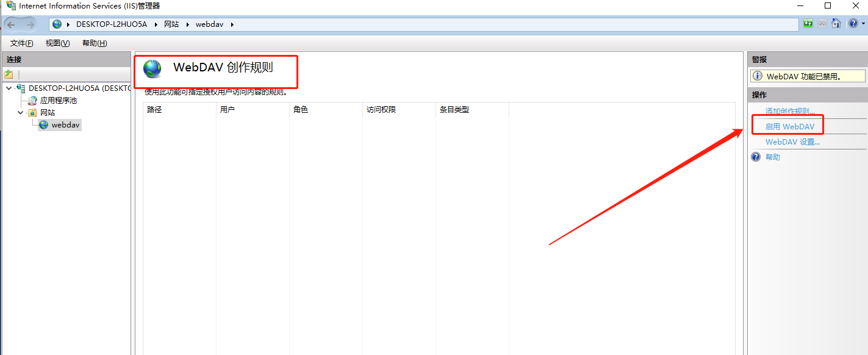
Task: Maximize the IIS Manager window
Action: (x=828, y=5)
